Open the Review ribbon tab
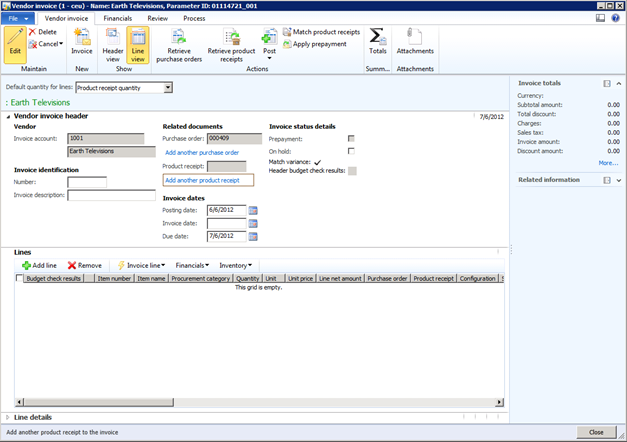This screenshot has height=442, width=627. (157, 18)
